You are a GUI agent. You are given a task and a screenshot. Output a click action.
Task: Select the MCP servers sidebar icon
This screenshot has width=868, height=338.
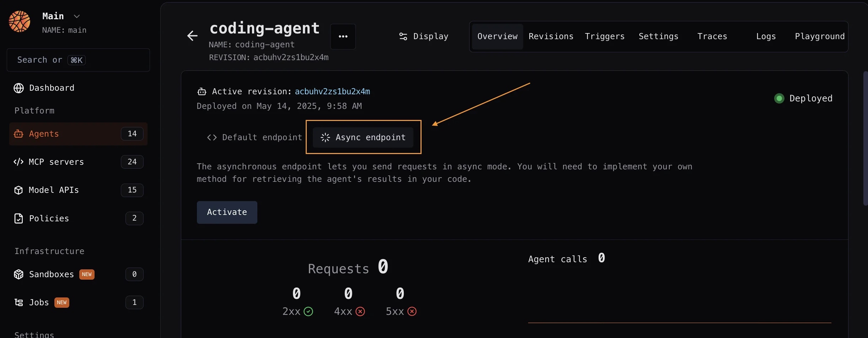(18, 162)
